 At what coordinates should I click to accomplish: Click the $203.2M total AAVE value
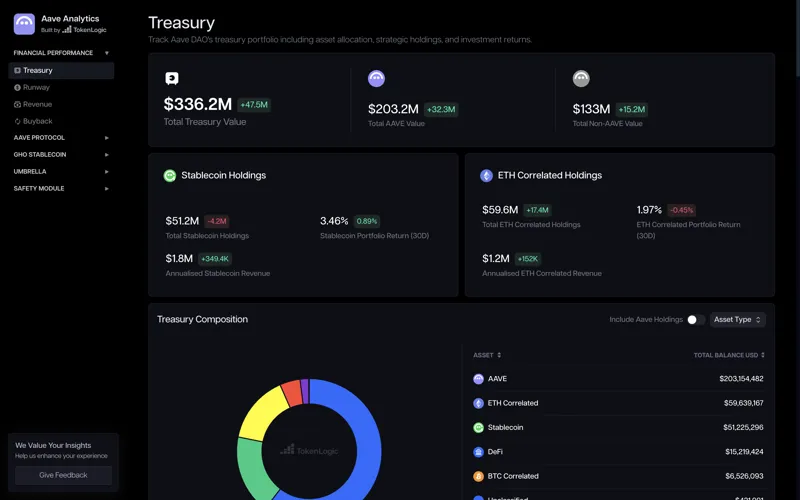[x=393, y=109]
